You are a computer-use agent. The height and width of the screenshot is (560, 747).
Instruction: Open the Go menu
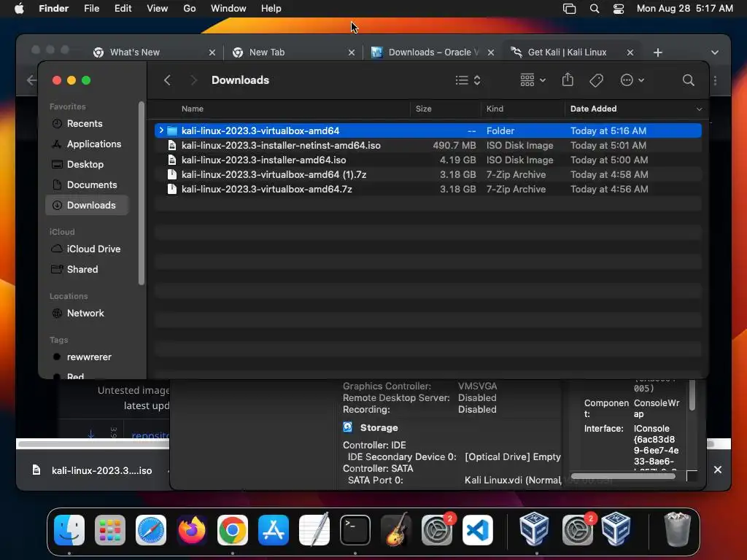(x=190, y=9)
